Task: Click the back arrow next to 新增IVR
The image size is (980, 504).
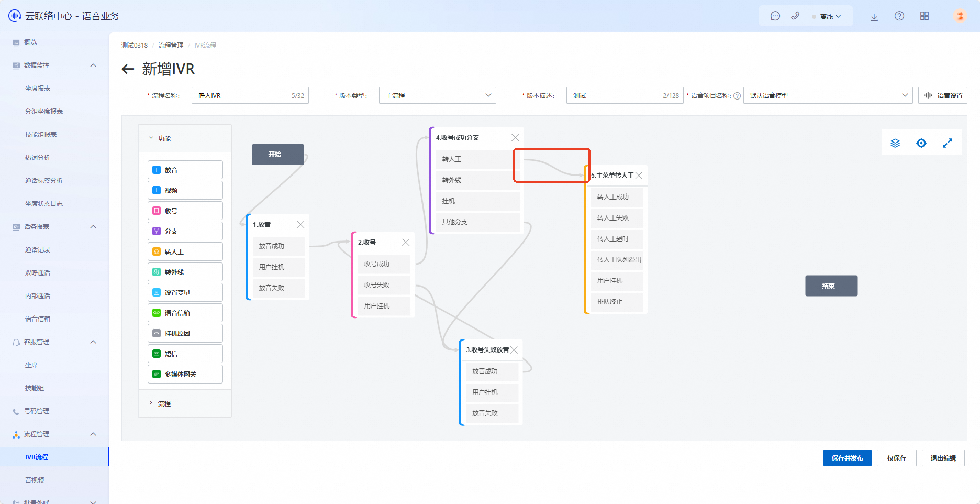Action: tap(128, 69)
